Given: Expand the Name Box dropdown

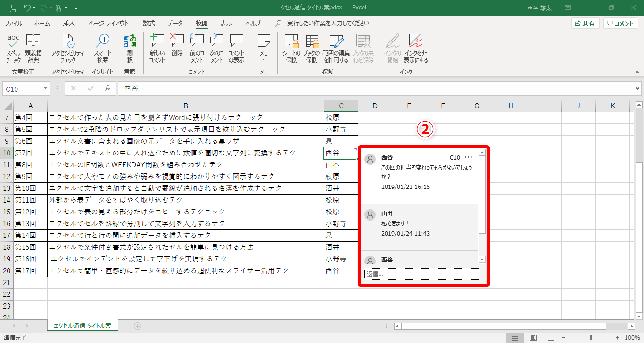Looking at the screenshot, I should 45,88.
